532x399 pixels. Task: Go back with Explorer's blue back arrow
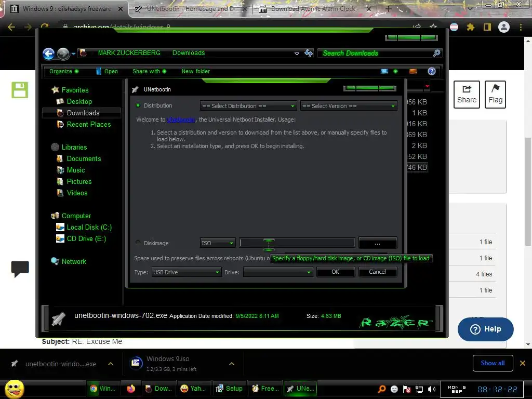[48, 54]
